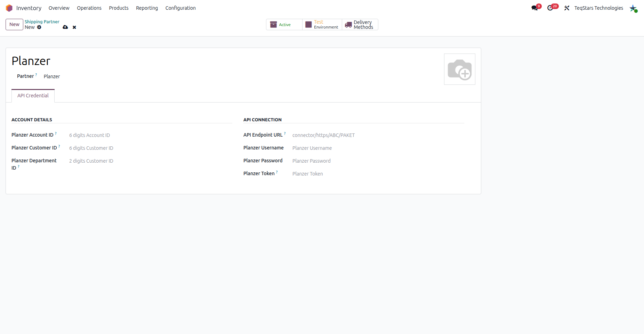Viewport: 644px width, 334px height.
Task: Click the Planzer Username label
Action: 264,148
